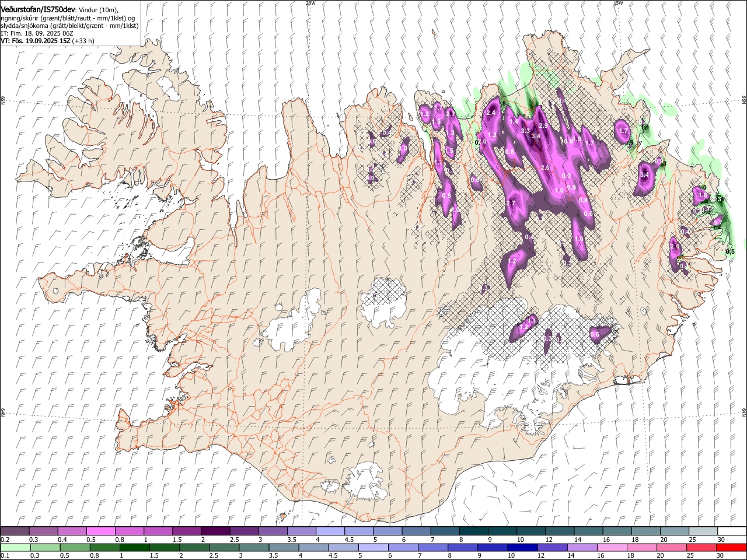This screenshot has height=560, width=747.
Task: Click dark blue lower legend swatch at 10
Action: click(x=522, y=547)
